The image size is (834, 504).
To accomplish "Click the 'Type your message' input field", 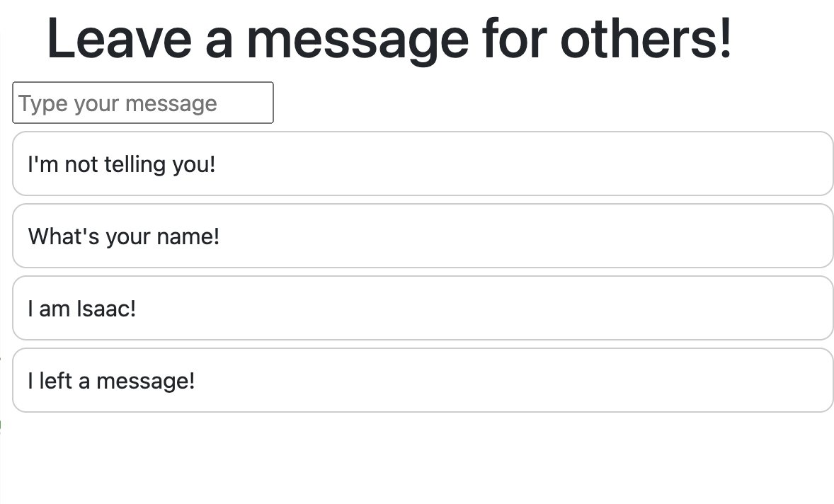I will [x=142, y=103].
